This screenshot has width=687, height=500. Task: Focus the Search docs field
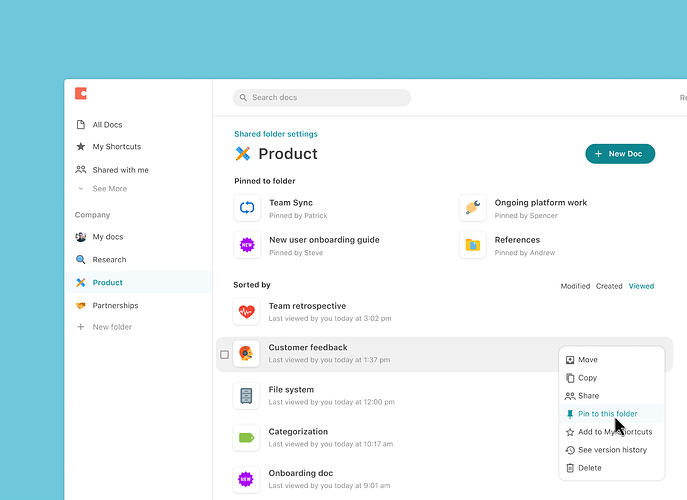[x=322, y=97]
